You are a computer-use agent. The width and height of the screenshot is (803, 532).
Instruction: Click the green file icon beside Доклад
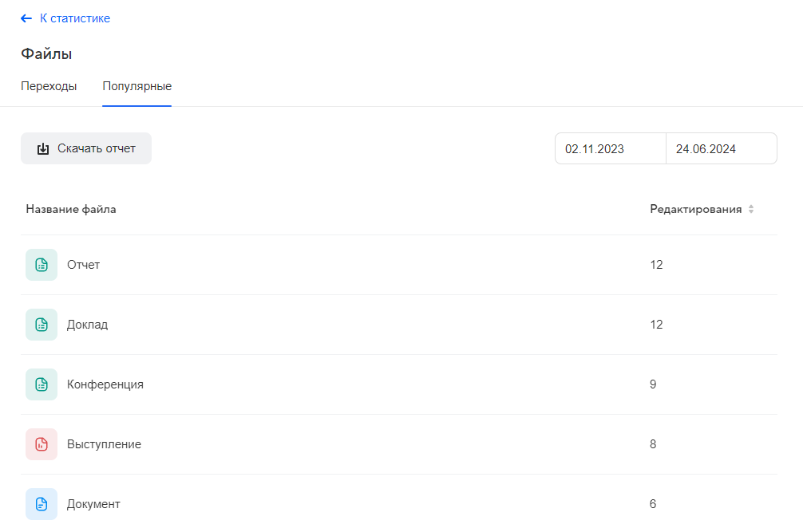pos(42,325)
